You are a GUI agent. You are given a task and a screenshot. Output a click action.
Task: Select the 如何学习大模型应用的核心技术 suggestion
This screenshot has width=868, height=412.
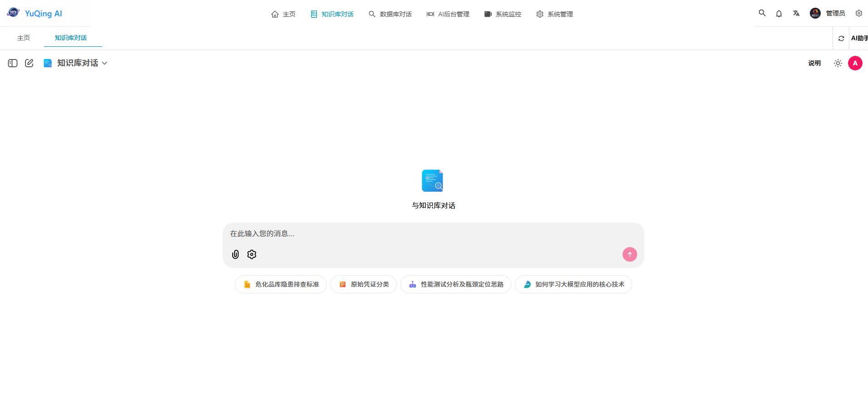click(x=573, y=284)
